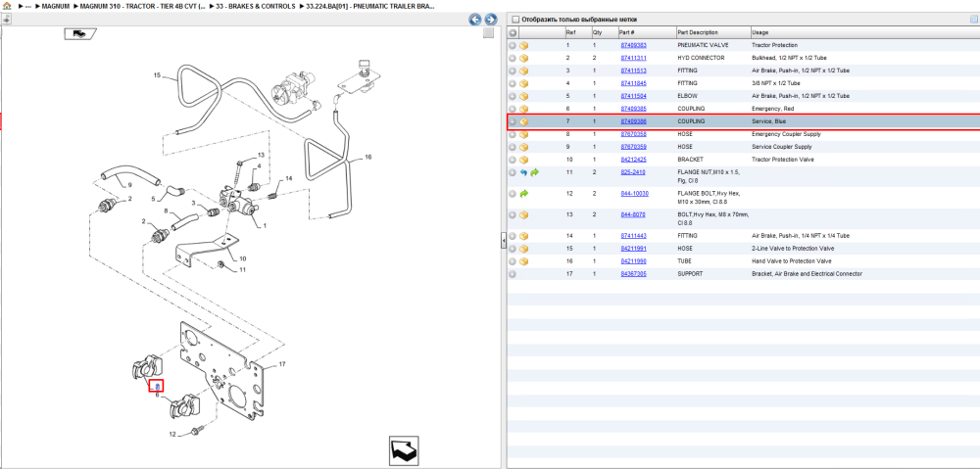Collapse the splitter between diagram and list
Screen dimensions: 980x469
point(503,241)
